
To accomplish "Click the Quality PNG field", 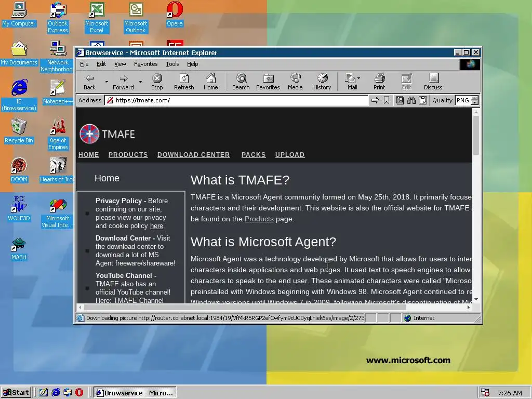I will click(x=463, y=100).
